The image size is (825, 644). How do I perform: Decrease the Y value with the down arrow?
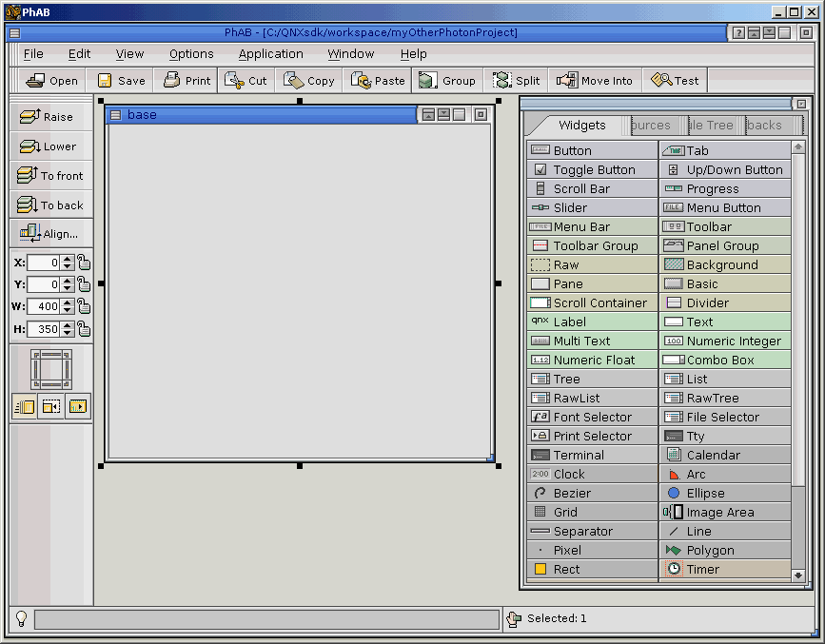click(67, 288)
